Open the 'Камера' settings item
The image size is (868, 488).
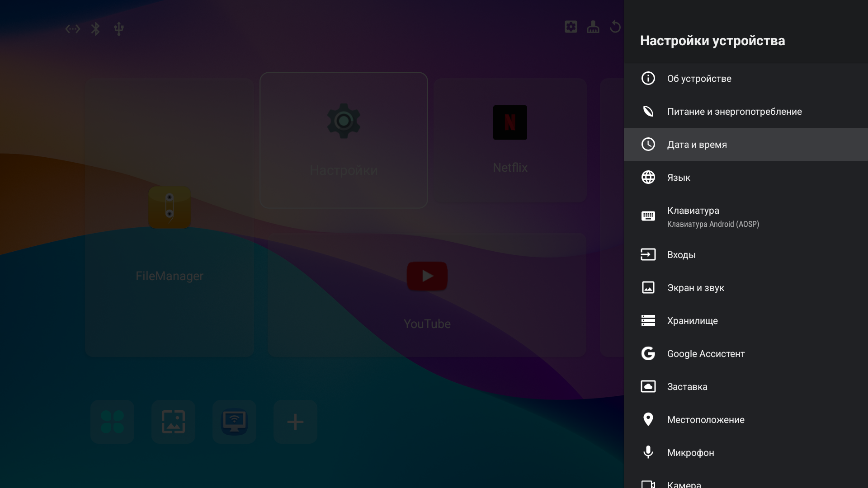click(x=684, y=484)
